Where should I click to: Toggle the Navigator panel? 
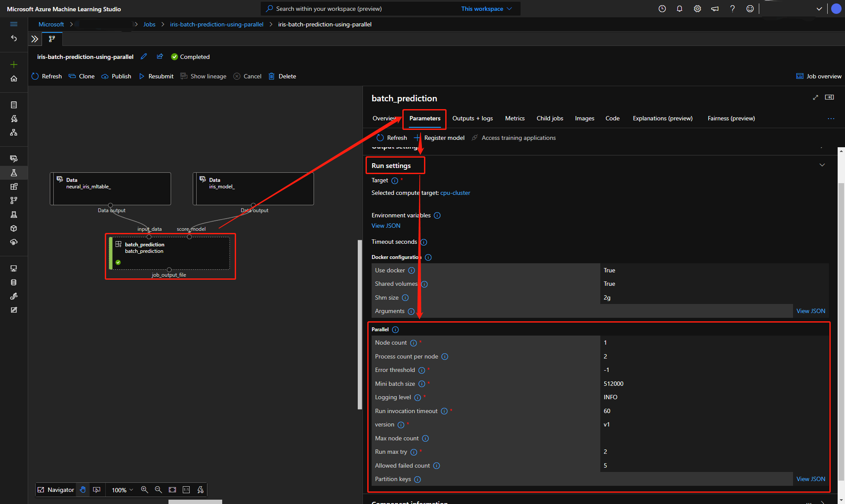pyautogui.click(x=56, y=490)
